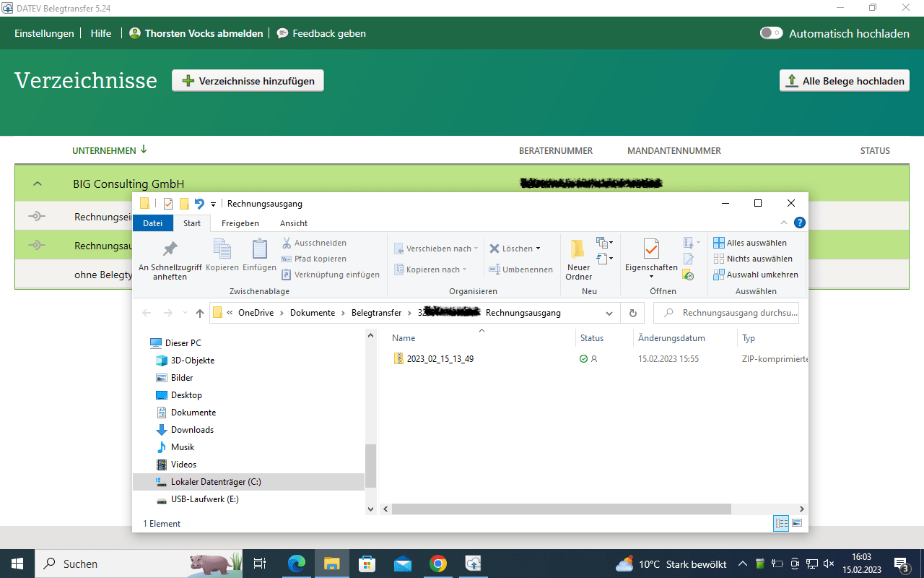This screenshot has height=578, width=924.
Task: Click Thorsten Vocks abmelden link
Action: point(196,33)
